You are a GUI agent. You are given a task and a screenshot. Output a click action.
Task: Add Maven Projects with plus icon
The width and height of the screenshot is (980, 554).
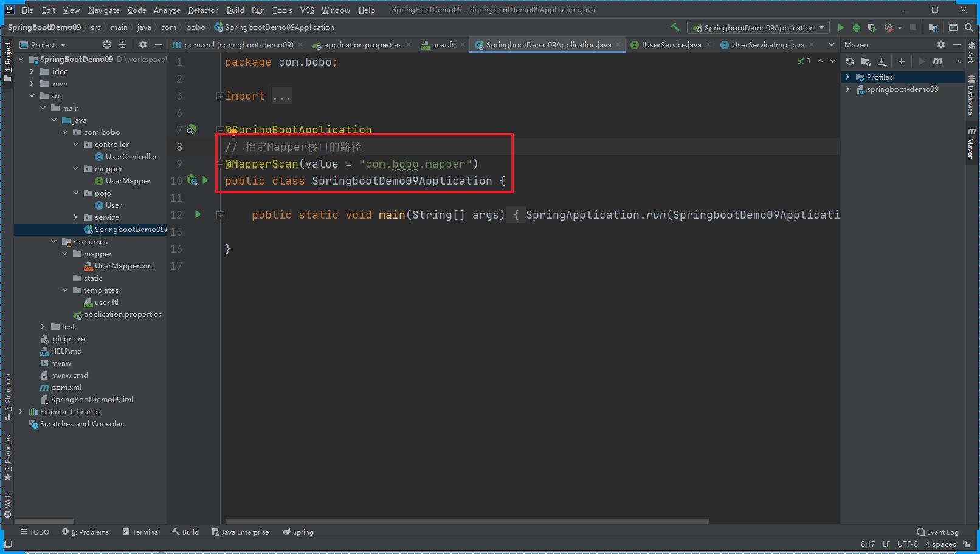point(902,61)
